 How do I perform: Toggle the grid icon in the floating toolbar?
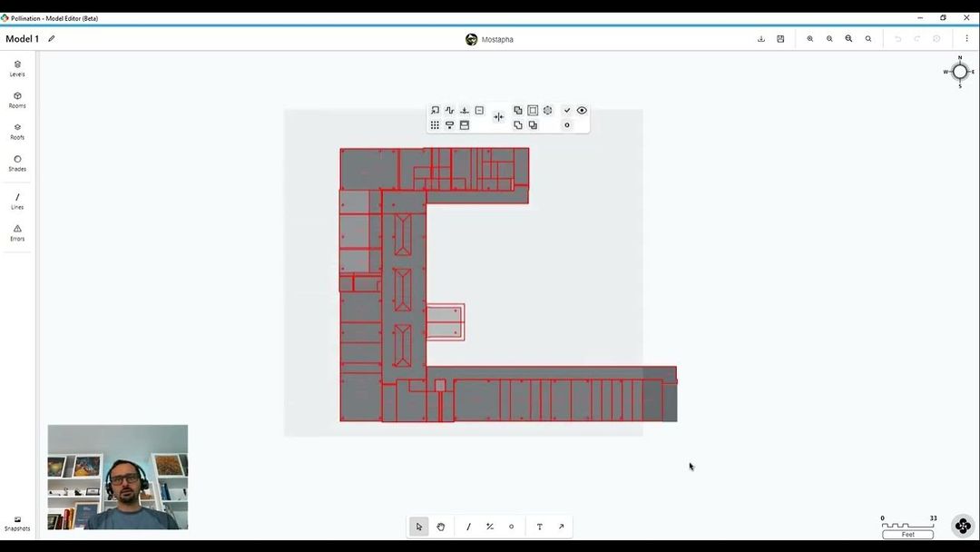(x=435, y=124)
